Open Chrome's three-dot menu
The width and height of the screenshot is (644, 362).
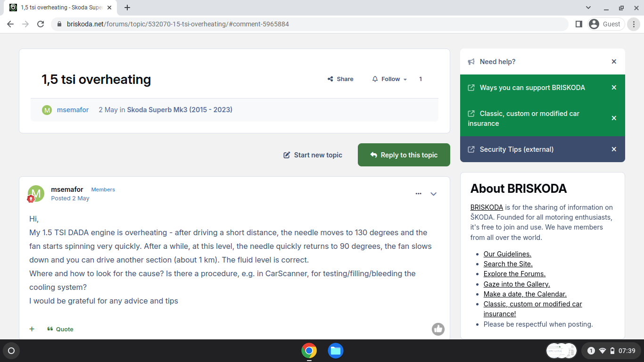click(x=634, y=24)
